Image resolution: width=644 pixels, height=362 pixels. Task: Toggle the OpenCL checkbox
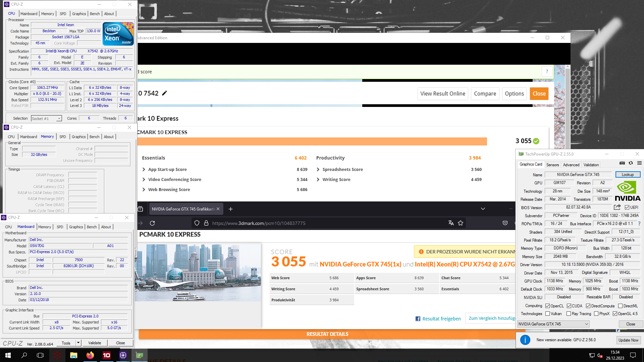[x=547, y=306]
